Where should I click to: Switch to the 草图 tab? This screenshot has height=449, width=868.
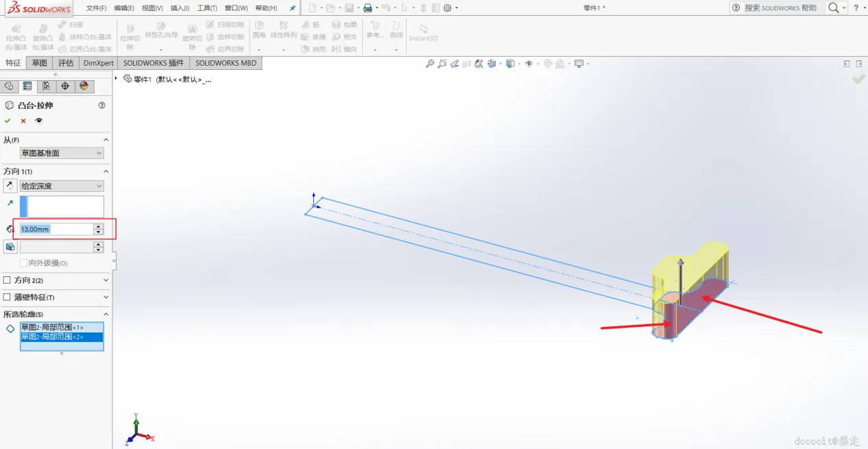(x=40, y=63)
